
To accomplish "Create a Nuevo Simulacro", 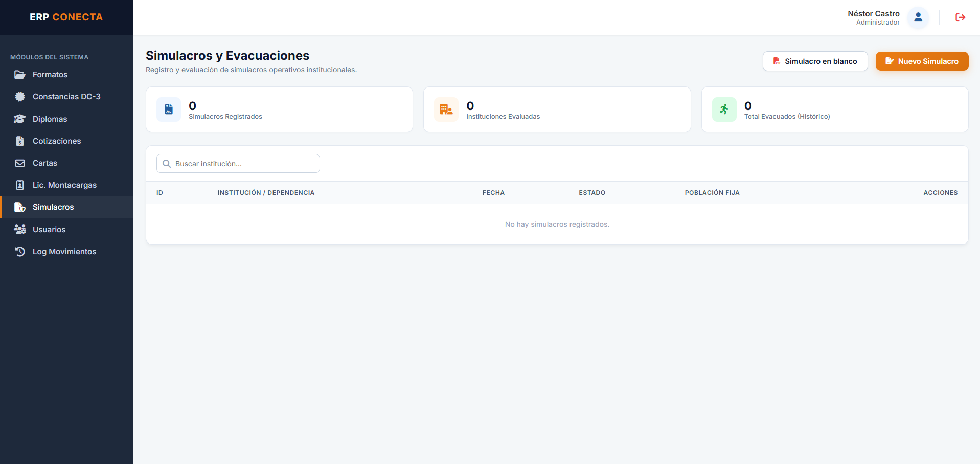I will 922,61.
